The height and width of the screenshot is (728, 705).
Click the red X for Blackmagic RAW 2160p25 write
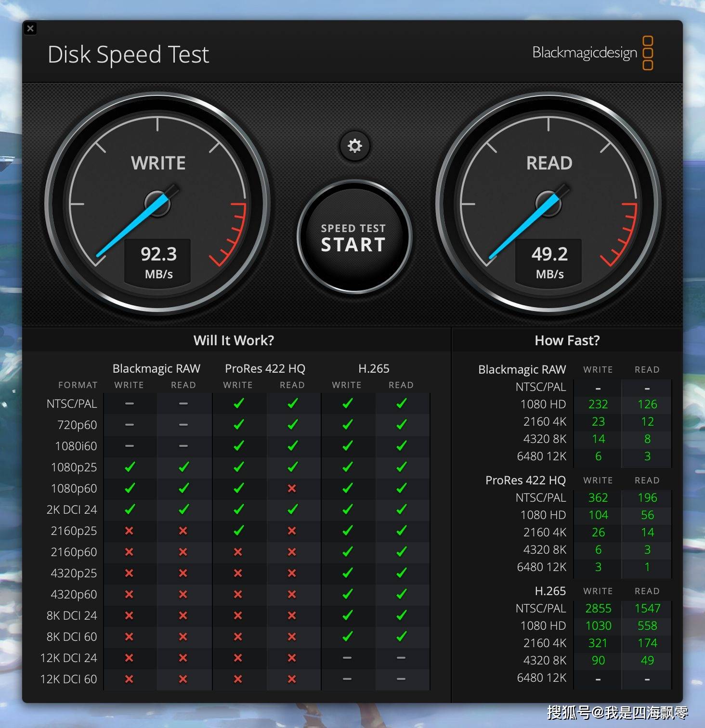(x=129, y=531)
